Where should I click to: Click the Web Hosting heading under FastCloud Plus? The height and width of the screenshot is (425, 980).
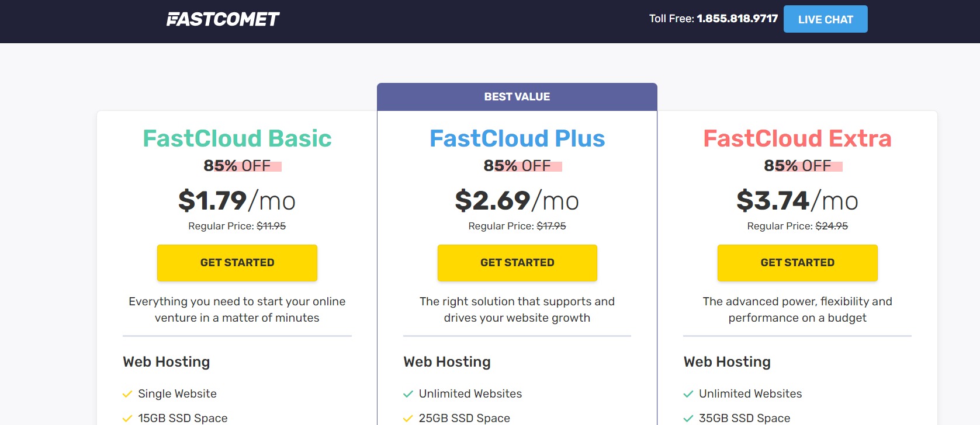coord(446,361)
